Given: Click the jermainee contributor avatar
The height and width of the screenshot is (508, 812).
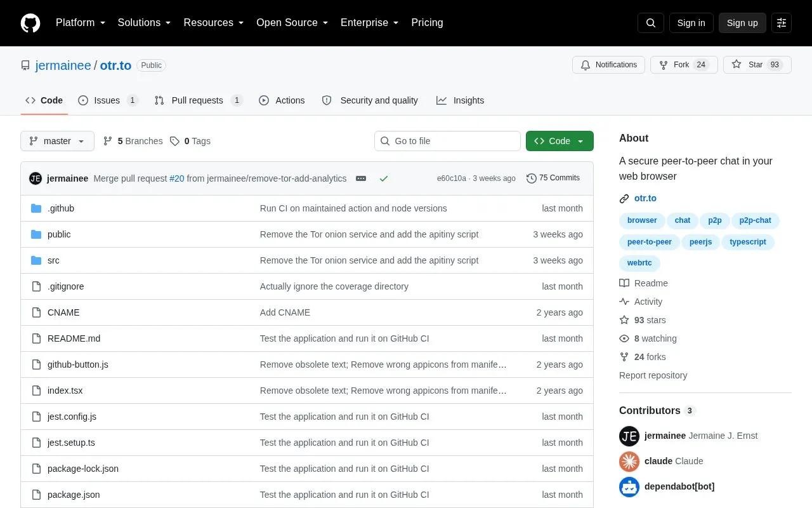Looking at the screenshot, I should coord(629,436).
